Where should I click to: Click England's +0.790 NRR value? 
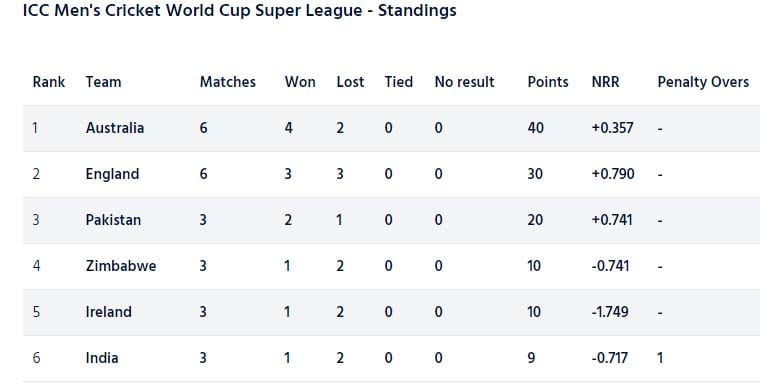(613, 174)
